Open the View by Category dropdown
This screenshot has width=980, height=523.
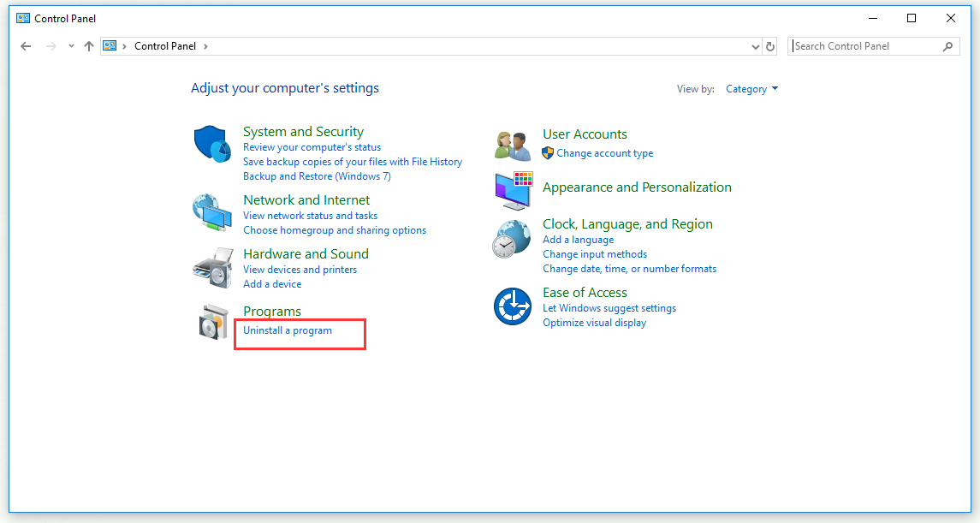(x=751, y=89)
